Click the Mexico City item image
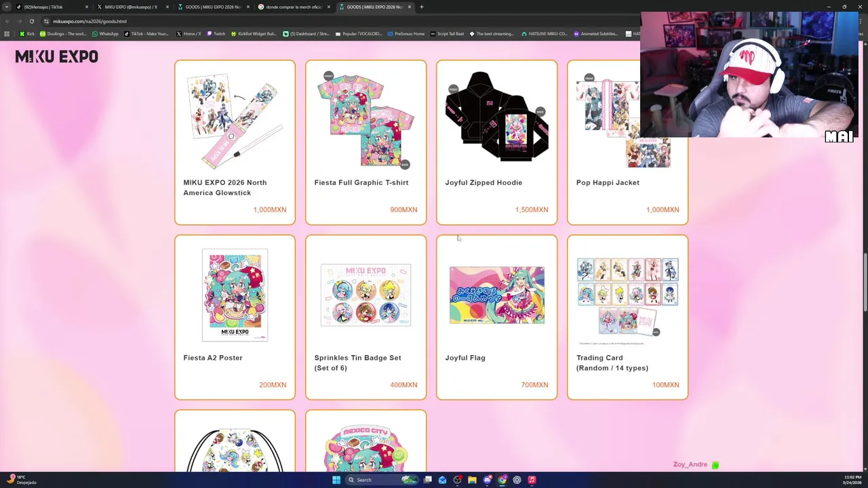The height and width of the screenshot is (488, 868). click(366, 447)
